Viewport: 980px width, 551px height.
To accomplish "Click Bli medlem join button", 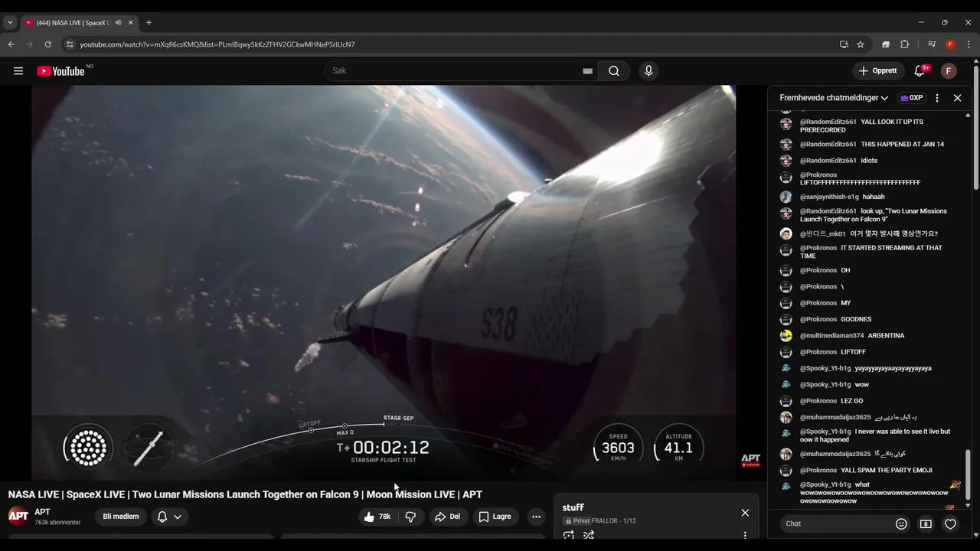I will (121, 517).
